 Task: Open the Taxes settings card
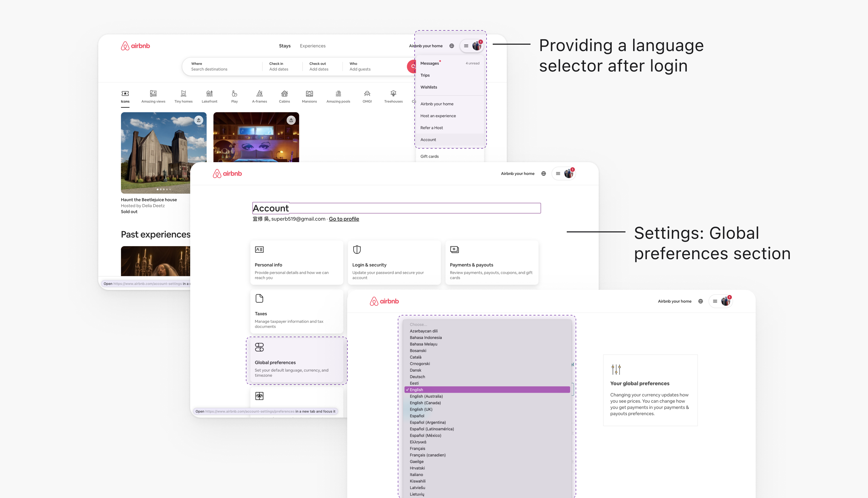(297, 312)
